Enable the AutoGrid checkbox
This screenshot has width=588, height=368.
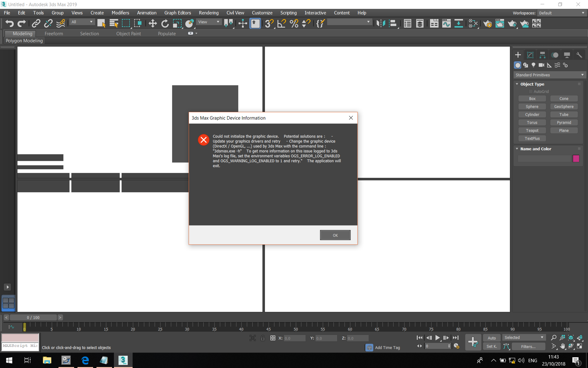[531, 92]
